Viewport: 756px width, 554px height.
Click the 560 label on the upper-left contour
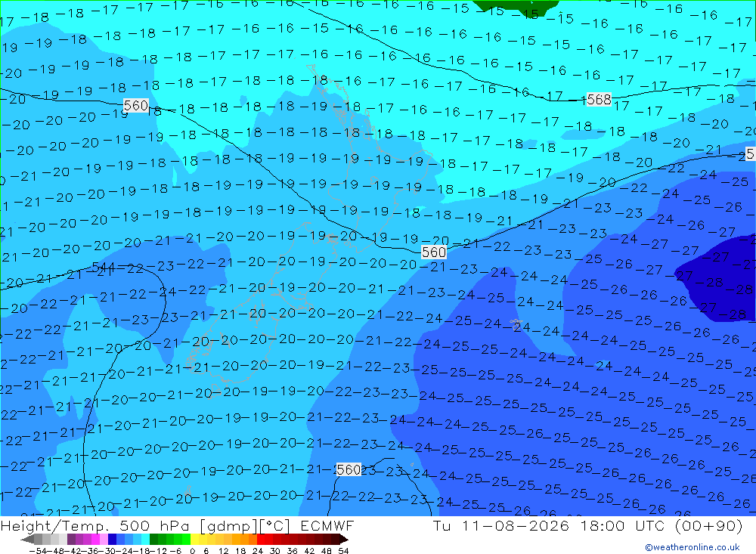point(135,105)
